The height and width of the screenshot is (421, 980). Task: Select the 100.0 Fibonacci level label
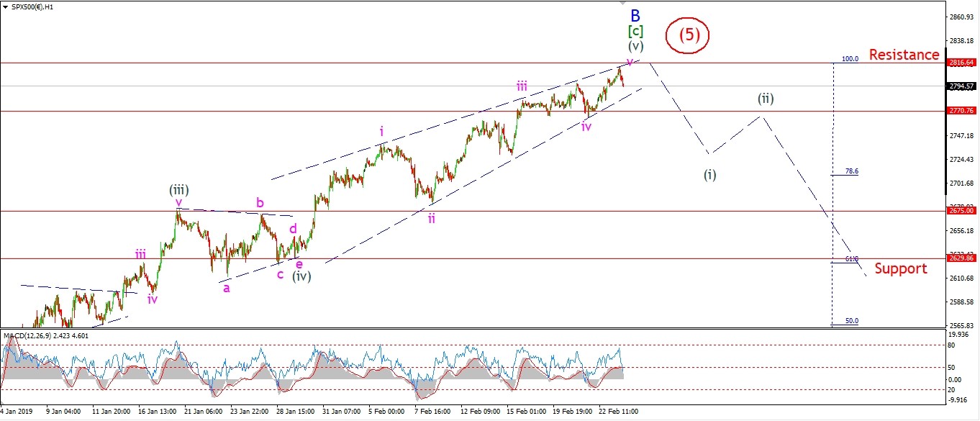tap(850, 59)
